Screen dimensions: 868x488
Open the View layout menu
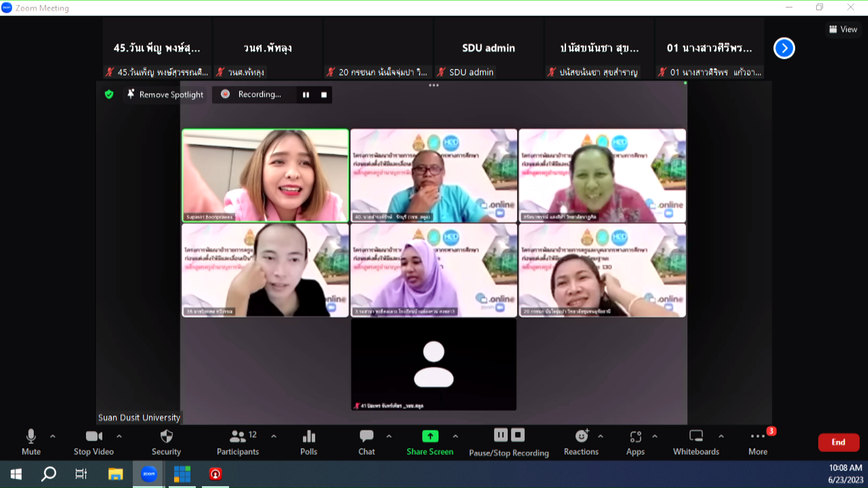click(x=843, y=29)
